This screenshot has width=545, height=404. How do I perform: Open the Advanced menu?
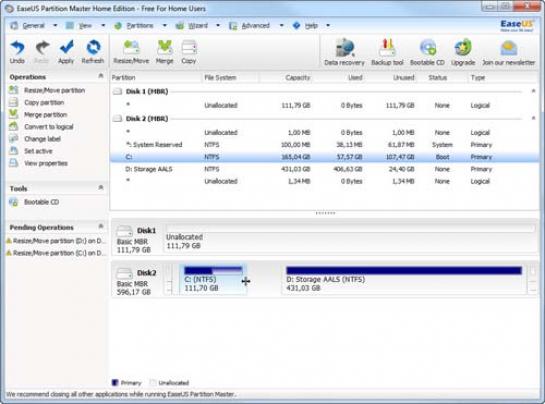click(255, 25)
